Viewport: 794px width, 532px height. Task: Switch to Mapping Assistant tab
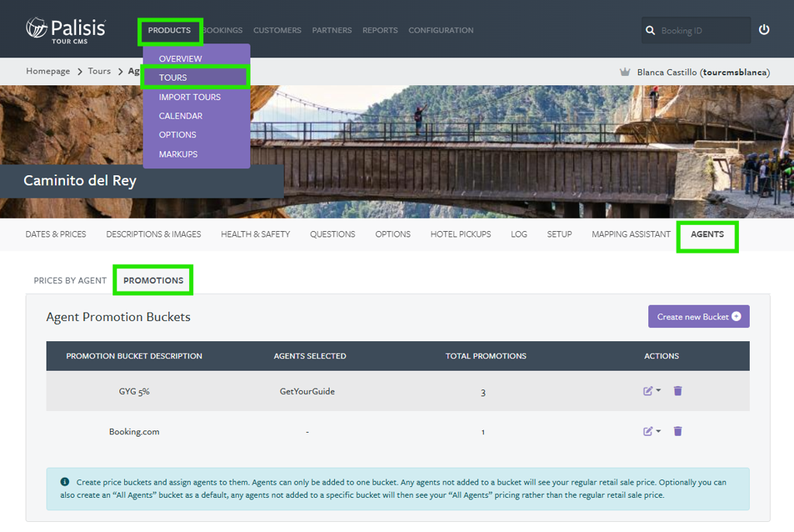[631, 234]
